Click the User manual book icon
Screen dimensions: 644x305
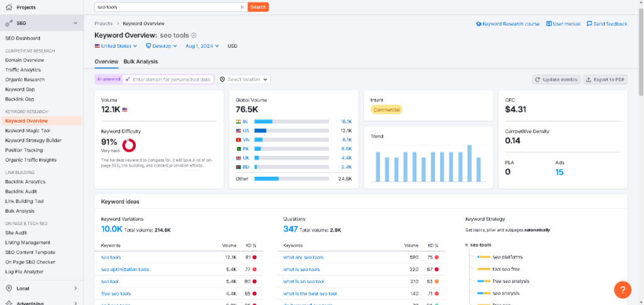549,24
